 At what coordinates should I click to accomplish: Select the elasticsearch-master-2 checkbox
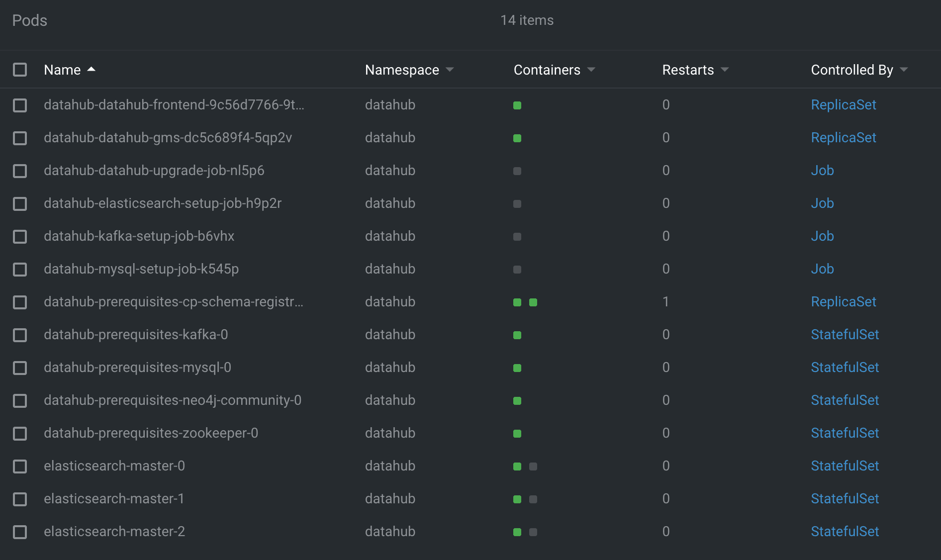(20, 532)
